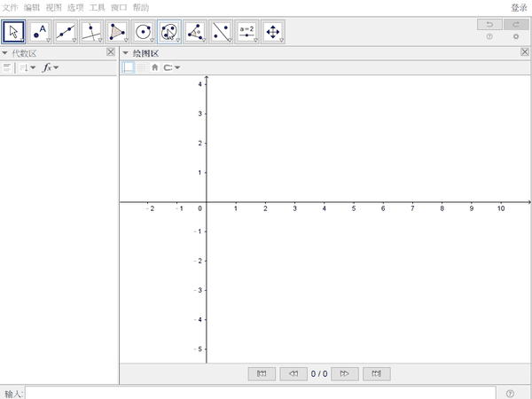Close the 代数区 algebra panel

pyautogui.click(x=111, y=52)
